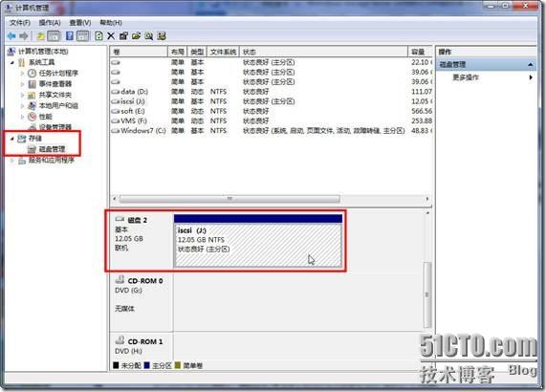Select the soft (E:) volume row
Screen dimensions: 546x392
point(272,111)
